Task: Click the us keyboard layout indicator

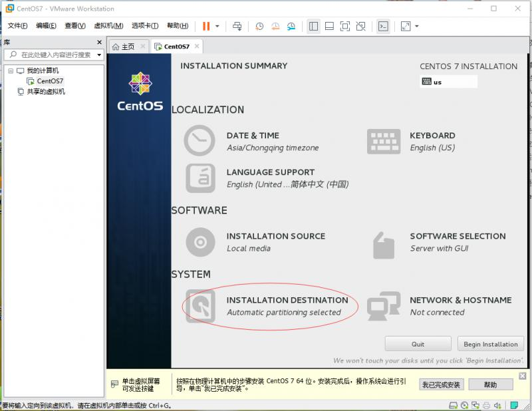Action: click(448, 82)
